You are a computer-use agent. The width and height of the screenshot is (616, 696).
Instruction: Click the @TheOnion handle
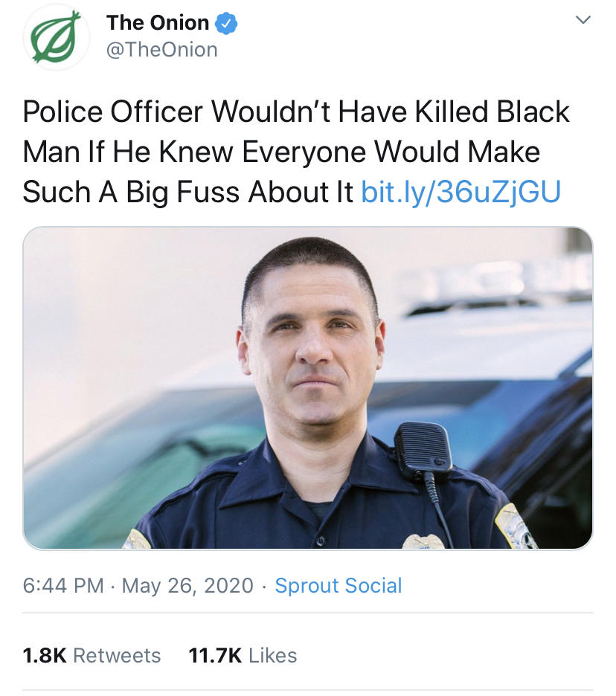(x=161, y=49)
